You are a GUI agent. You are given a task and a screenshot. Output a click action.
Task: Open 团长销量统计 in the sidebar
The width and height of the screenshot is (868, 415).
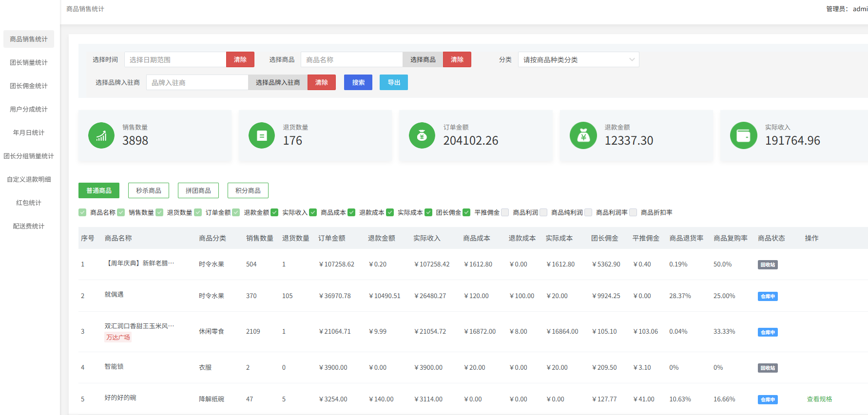[x=29, y=62]
